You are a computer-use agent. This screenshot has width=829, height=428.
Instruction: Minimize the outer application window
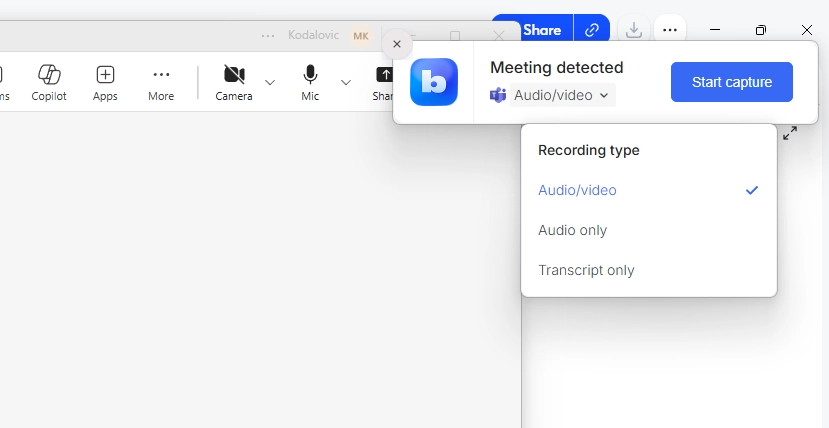tap(715, 30)
